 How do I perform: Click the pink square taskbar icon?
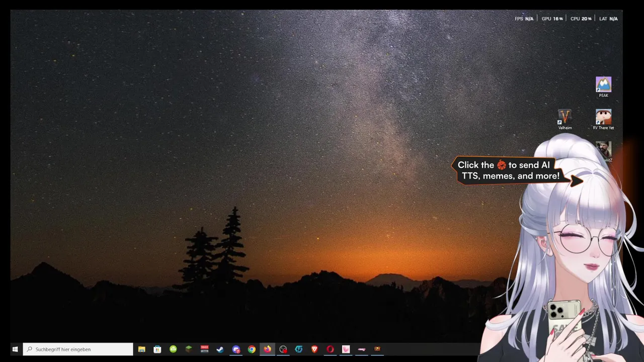pyautogui.click(x=346, y=349)
